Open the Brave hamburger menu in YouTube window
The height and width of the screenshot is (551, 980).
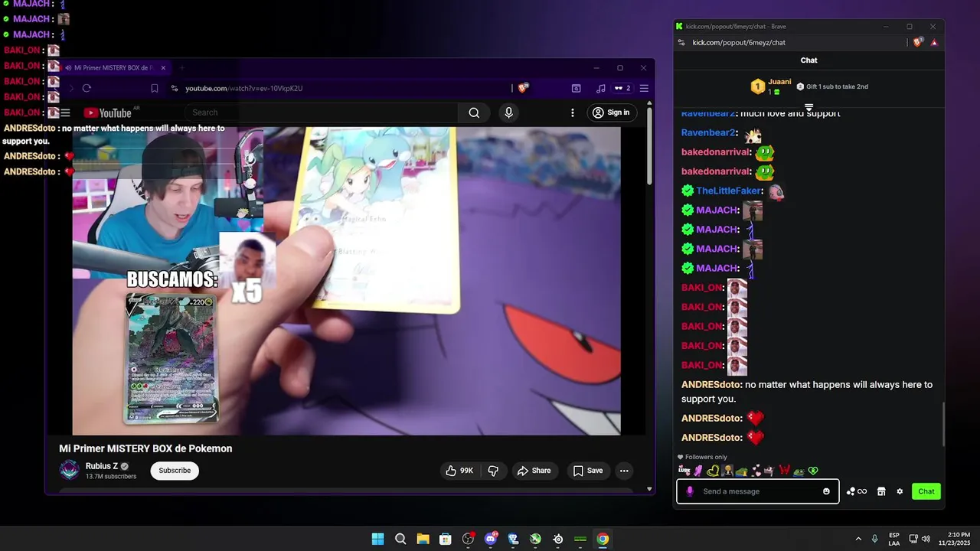tap(644, 89)
